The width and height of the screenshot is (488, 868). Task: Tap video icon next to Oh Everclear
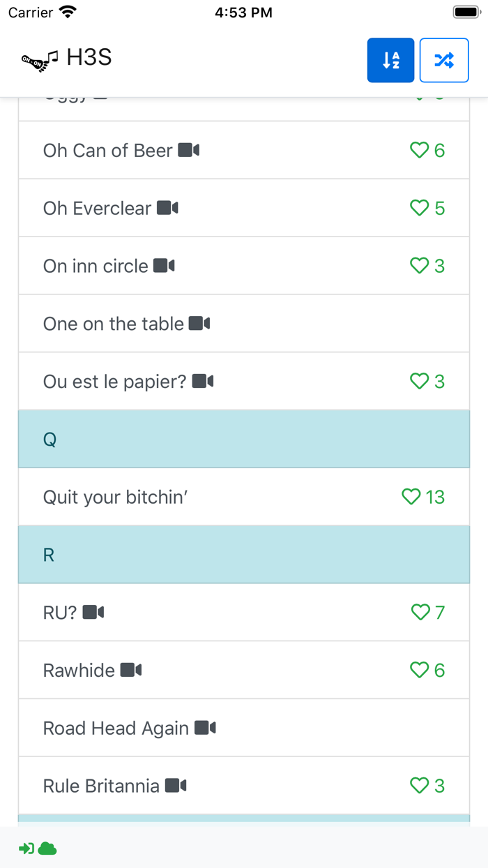(x=167, y=208)
